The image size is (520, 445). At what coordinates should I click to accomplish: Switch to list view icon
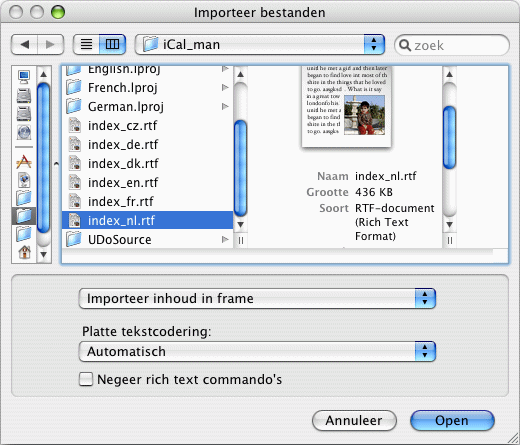coord(86,44)
